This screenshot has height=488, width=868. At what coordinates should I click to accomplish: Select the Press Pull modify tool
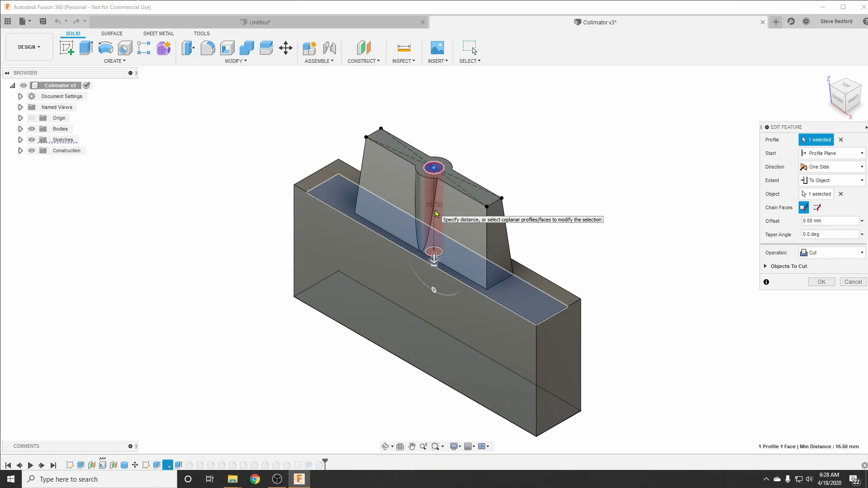tap(188, 48)
